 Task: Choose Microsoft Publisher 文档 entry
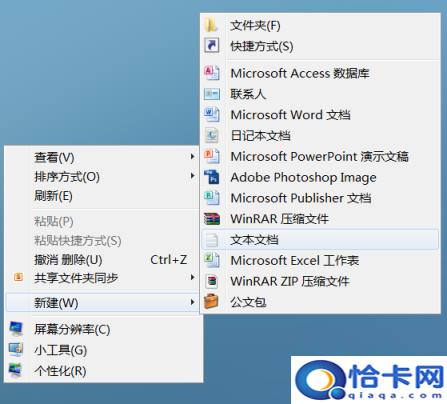coord(320,198)
